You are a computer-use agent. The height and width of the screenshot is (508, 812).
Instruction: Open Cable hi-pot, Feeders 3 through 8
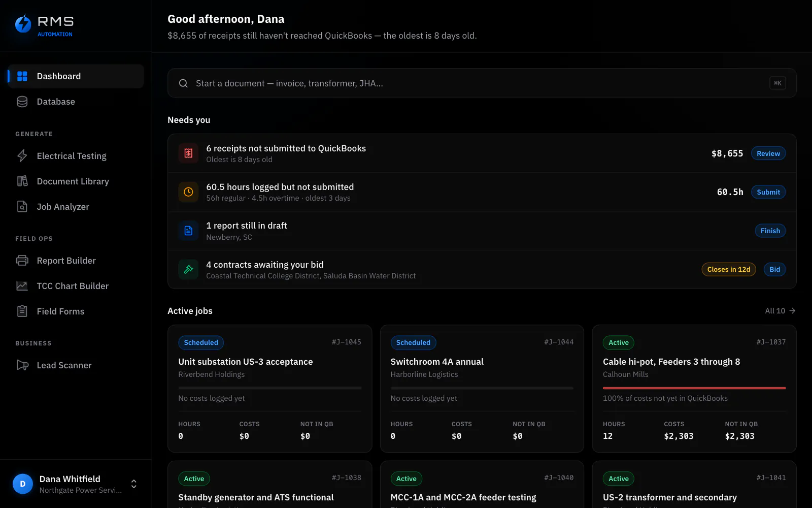coord(694,389)
